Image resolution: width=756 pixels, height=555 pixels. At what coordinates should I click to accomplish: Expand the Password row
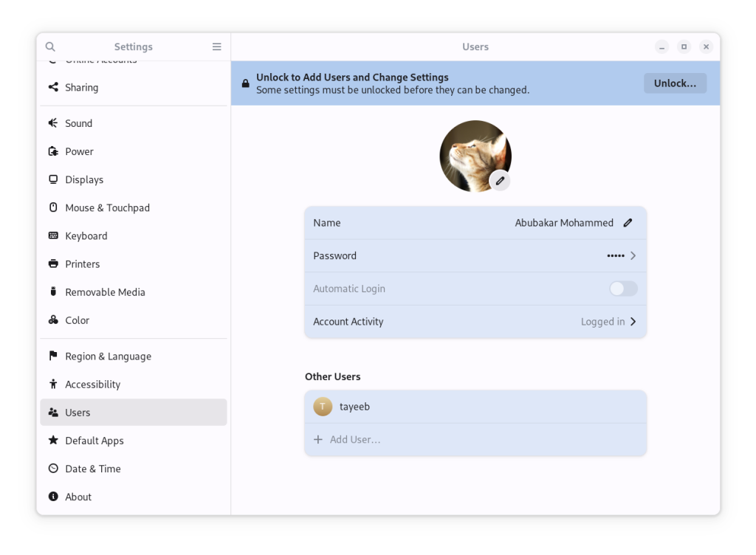475,255
